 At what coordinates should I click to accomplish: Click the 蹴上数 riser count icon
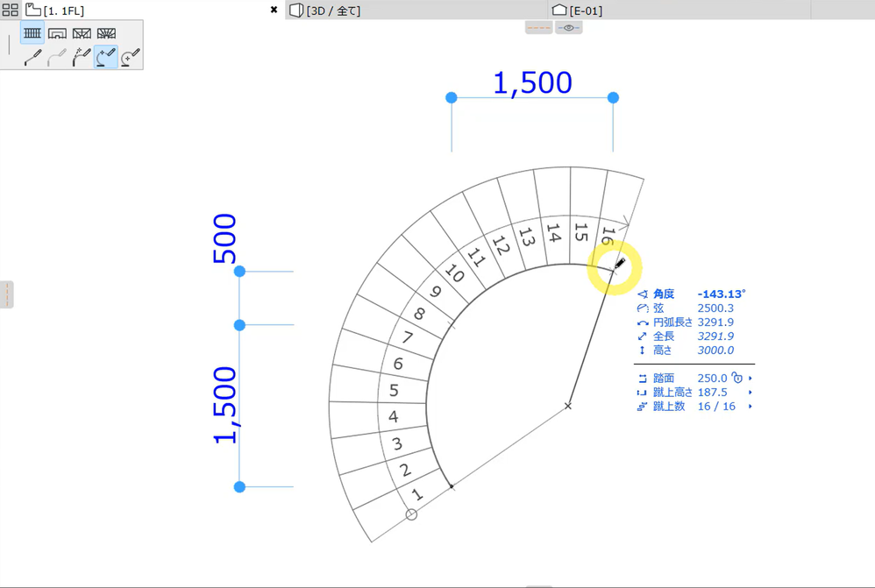click(643, 406)
